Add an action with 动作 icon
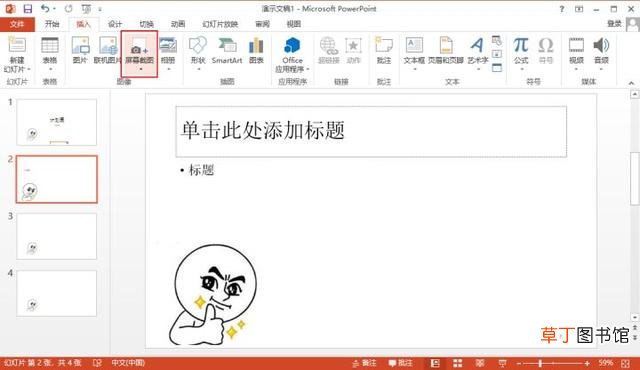640x370 pixels. click(x=353, y=50)
